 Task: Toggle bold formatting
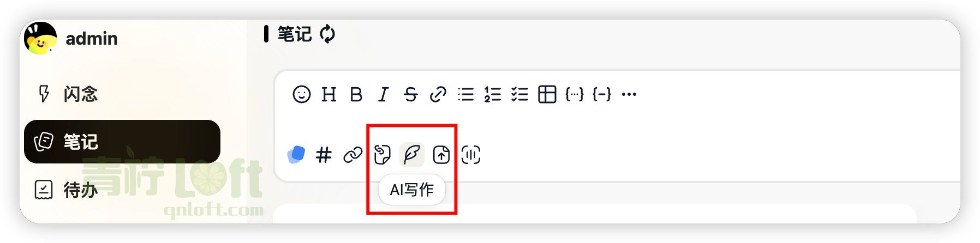(x=356, y=94)
